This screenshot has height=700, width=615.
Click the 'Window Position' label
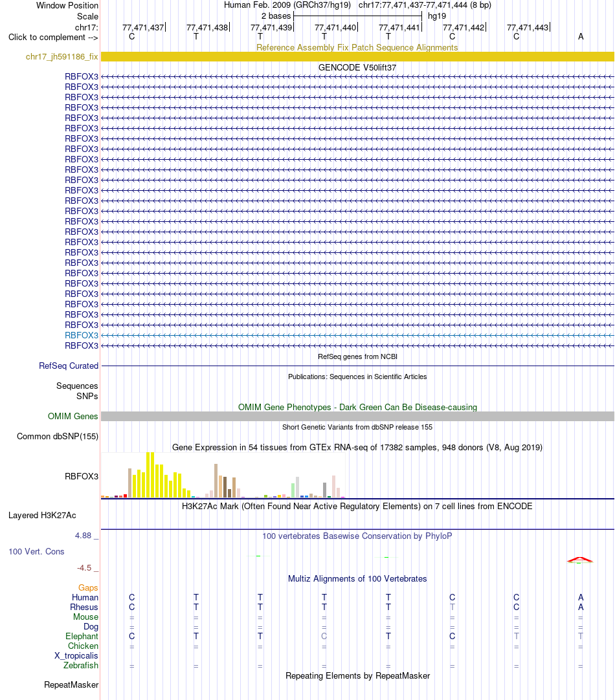[x=67, y=5]
